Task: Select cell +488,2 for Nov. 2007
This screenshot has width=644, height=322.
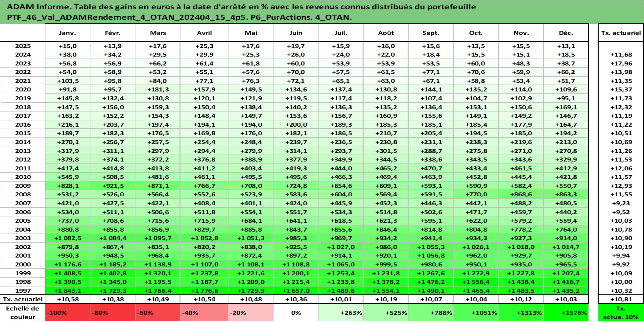Action: pyautogui.click(x=521, y=203)
